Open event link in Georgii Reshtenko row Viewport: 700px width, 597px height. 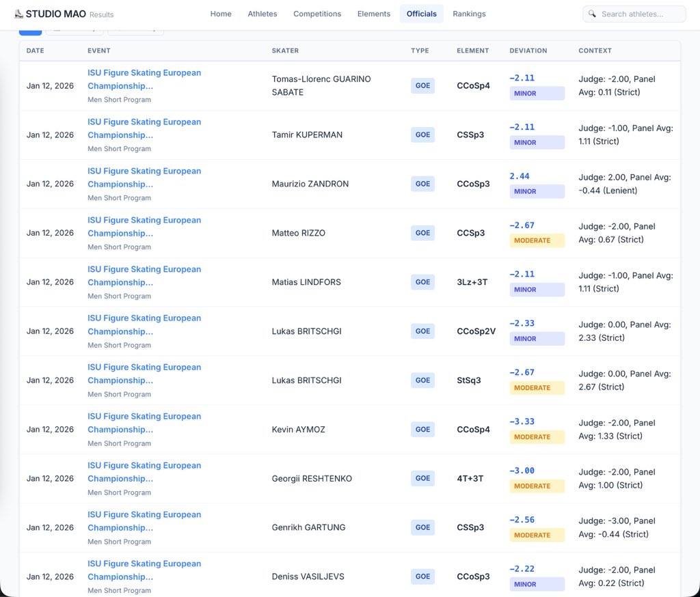click(144, 472)
